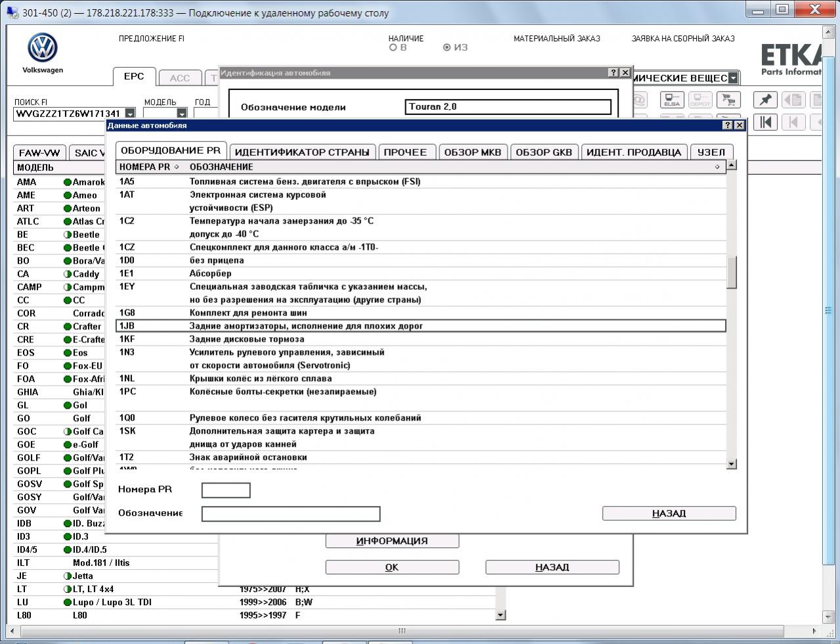This screenshot has height=644, width=840.
Task: Select PR row 1A5 Топливная система
Action: pyautogui.click(x=420, y=181)
